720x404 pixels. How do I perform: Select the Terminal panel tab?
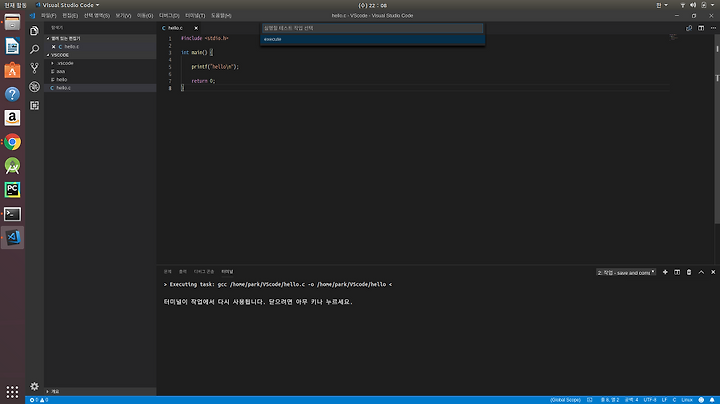pos(227,272)
